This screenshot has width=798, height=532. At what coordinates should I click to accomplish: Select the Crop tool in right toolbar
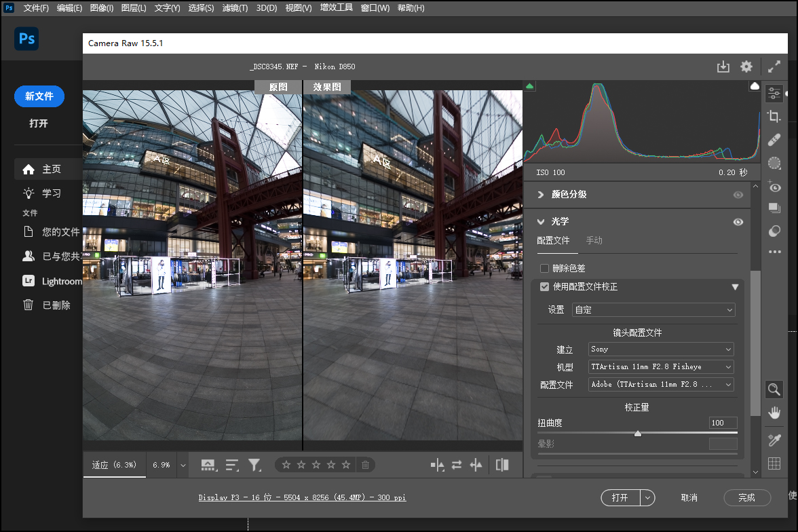pyautogui.click(x=774, y=117)
